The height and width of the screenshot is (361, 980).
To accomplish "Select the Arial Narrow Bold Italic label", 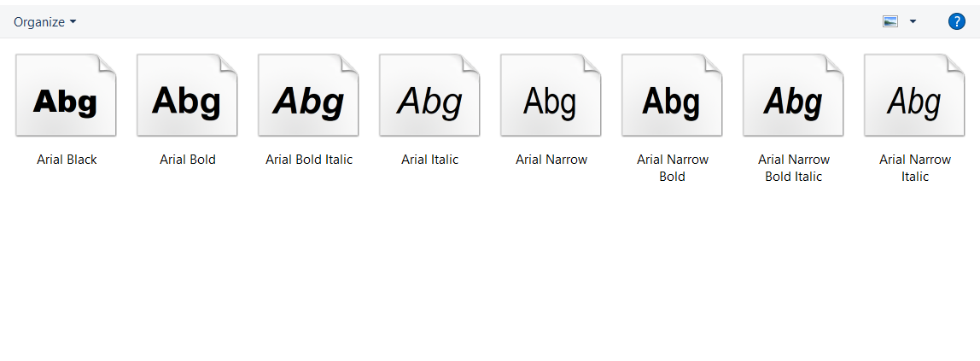I will (x=794, y=168).
